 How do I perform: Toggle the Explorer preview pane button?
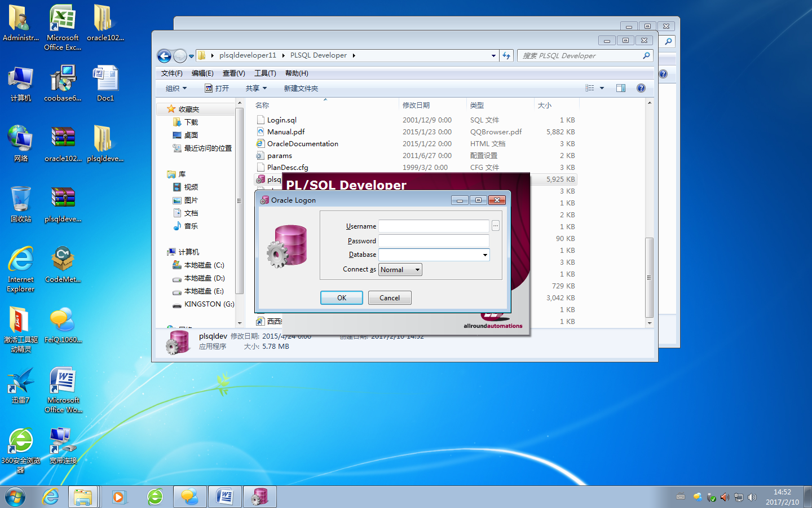click(621, 88)
